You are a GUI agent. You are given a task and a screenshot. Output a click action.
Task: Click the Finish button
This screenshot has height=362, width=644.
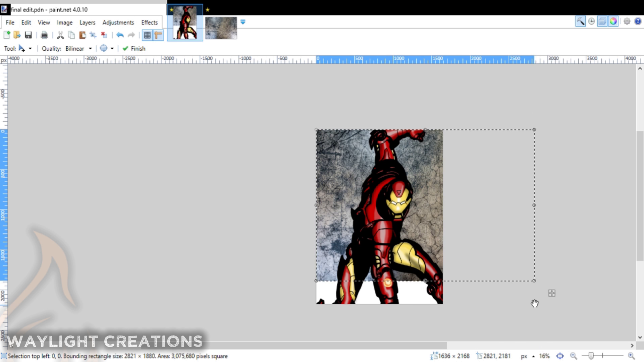[134, 49]
